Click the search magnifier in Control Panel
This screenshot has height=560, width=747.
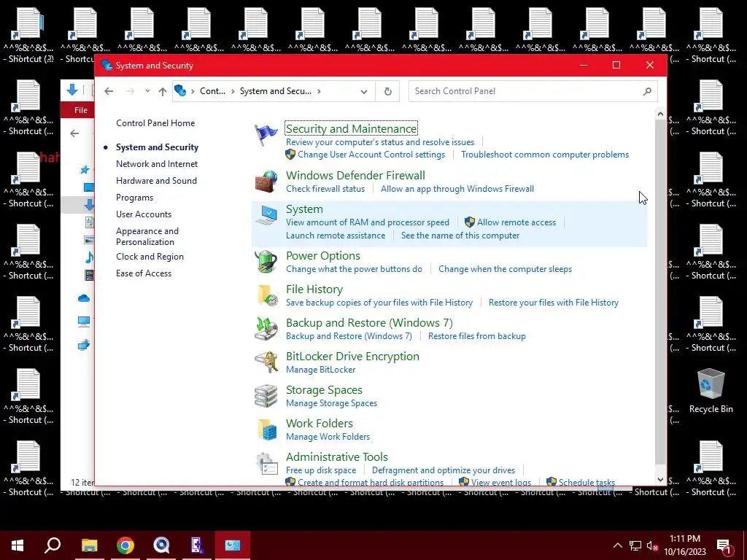click(647, 91)
